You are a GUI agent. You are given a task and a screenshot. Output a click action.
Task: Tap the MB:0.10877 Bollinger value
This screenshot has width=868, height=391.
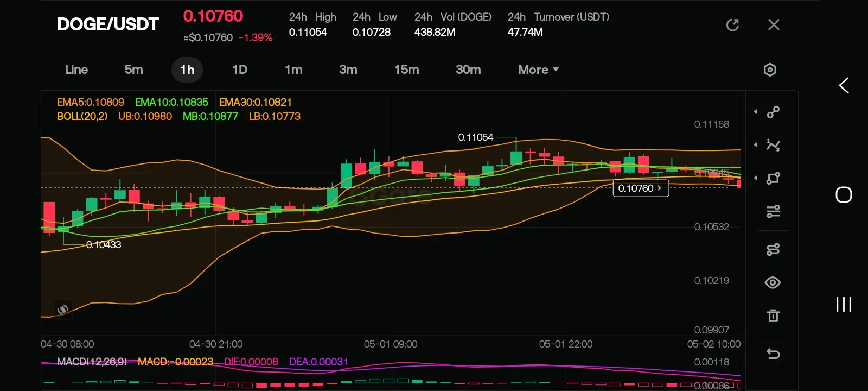click(x=210, y=116)
